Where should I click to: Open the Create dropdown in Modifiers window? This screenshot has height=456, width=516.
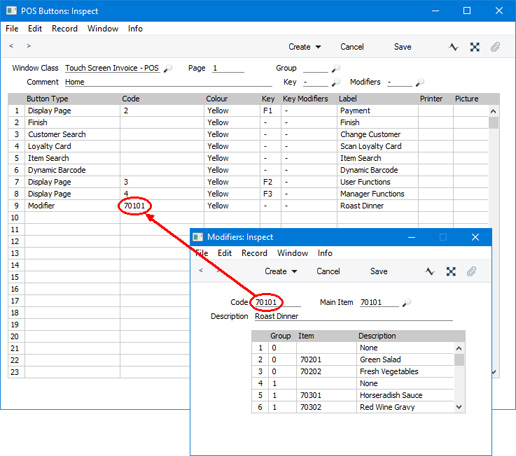tap(281, 271)
